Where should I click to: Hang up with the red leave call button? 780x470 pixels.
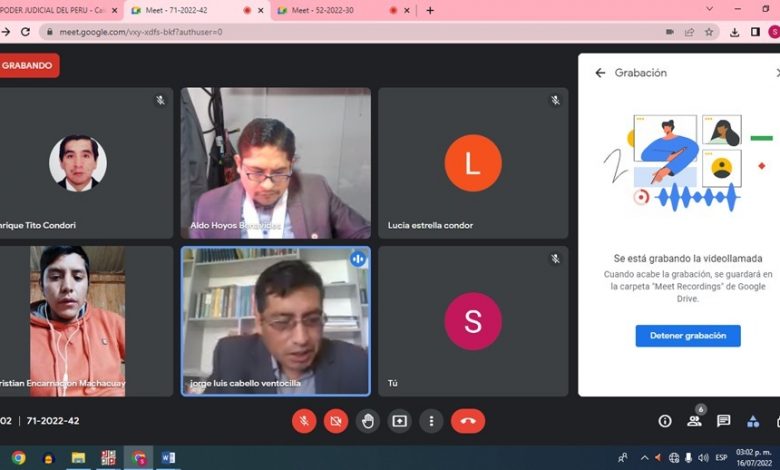[468, 421]
